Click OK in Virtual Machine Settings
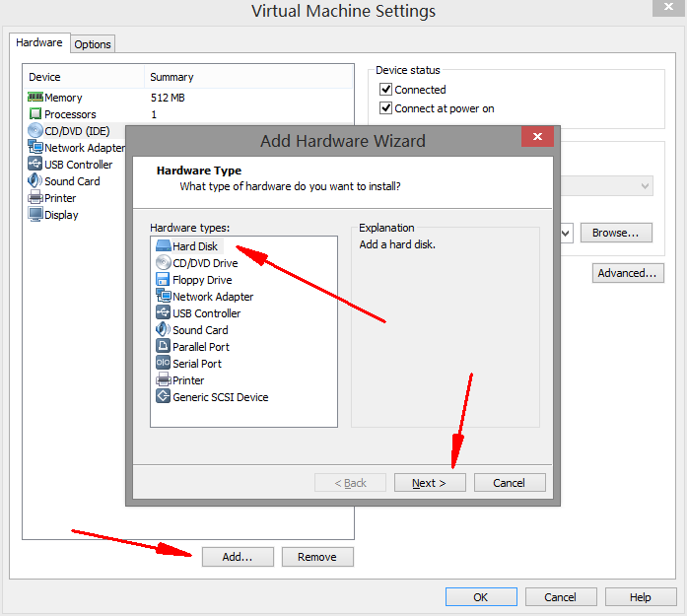This screenshot has height=616, width=687. click(x=481, y=596)
